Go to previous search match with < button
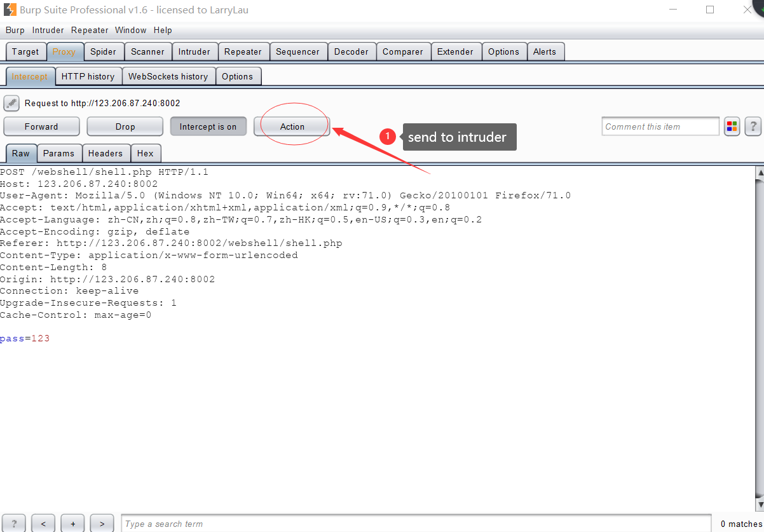The image size is (764, 532). click(x=43, y=524)
